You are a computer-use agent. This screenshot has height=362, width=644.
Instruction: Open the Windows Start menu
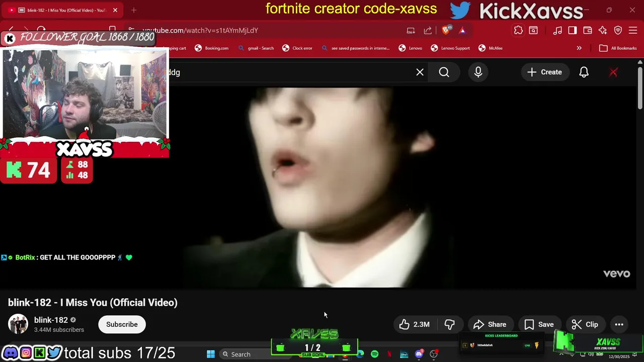[x=211, y=354]
